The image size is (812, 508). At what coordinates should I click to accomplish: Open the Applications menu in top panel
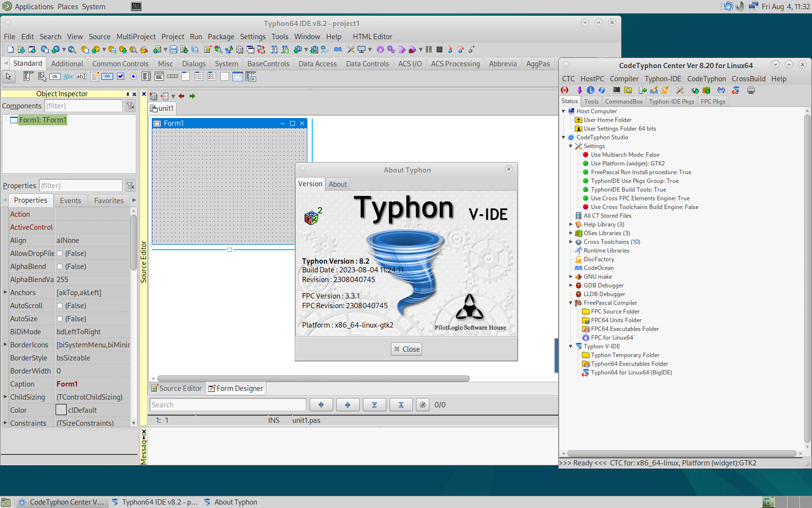(x=34, y=7)
